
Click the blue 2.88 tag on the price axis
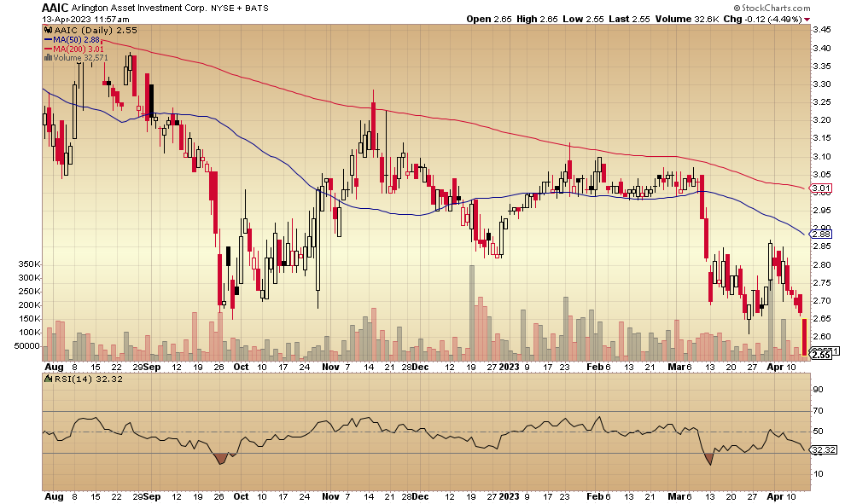click(x=822, y=235)
